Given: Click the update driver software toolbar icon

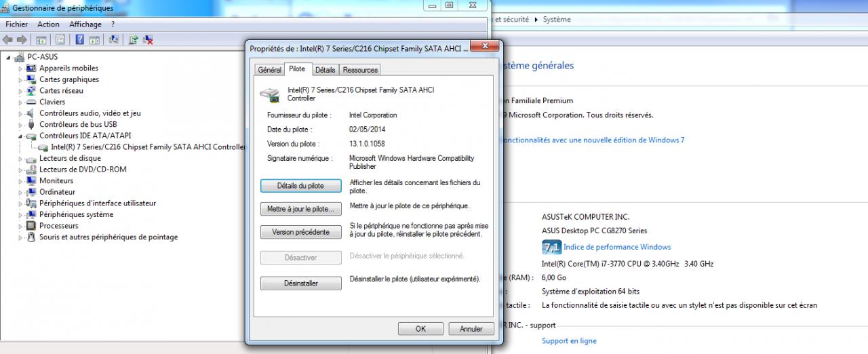Looking at the screenshot, I should coord(134,39).
